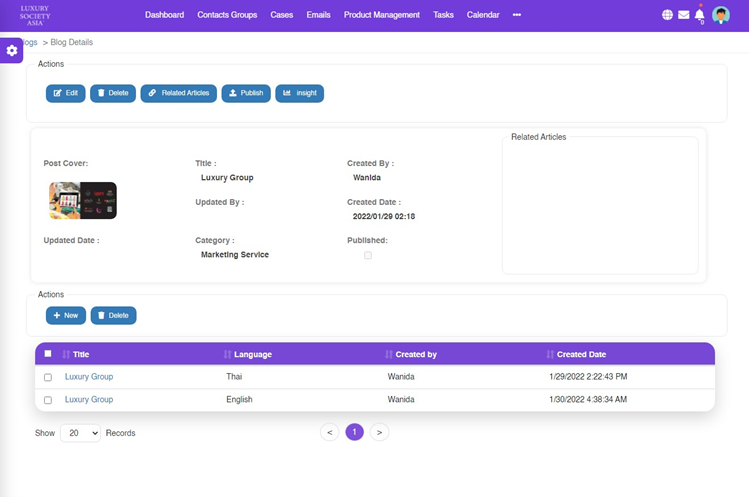Click the Publish upload button
Viewport: 749px width, 497px height.
[x=246, y=93]
